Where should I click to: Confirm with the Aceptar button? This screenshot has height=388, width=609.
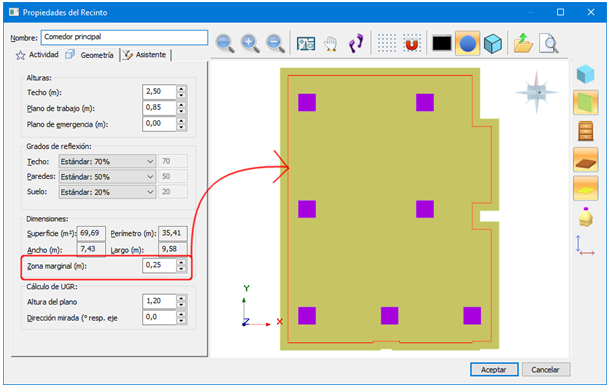(494, 369)
